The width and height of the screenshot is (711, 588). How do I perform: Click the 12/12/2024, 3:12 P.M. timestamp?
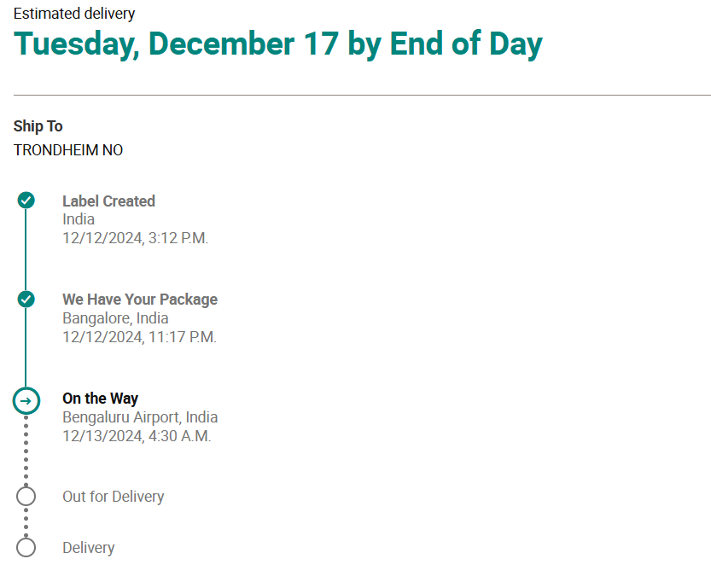(x=135, y=238)
